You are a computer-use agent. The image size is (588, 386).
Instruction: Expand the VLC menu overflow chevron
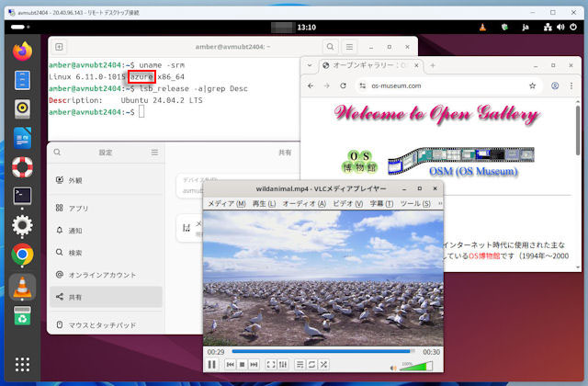click(440, 203)
